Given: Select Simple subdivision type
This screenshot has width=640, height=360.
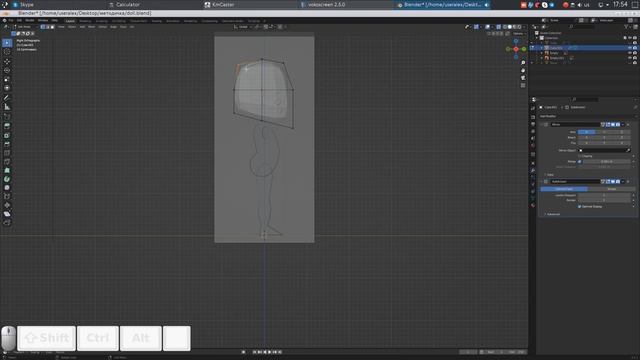Looking at the screenshot, I should coord(611,189).
